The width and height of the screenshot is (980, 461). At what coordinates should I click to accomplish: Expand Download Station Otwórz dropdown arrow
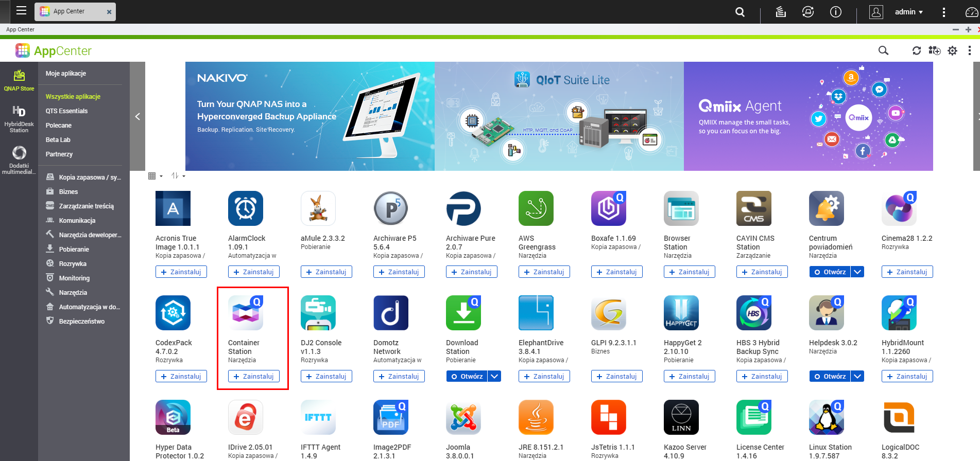(494, 376)
